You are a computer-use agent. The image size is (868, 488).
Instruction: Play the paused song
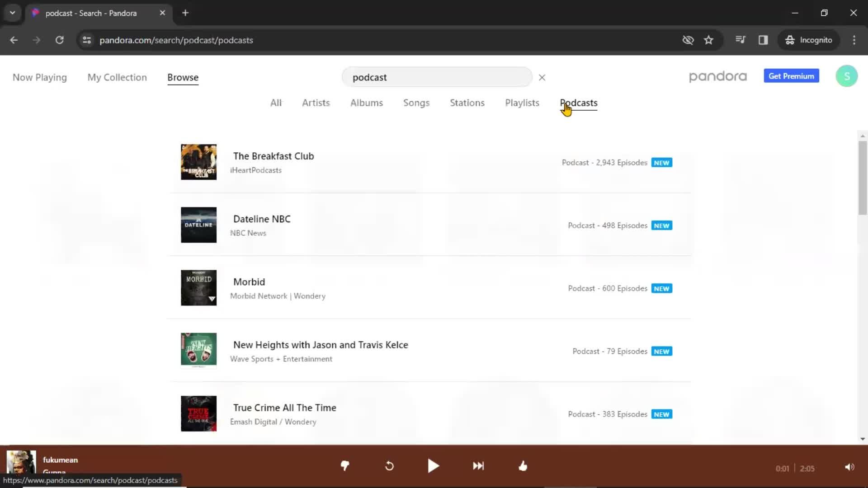tap(433, 466)
